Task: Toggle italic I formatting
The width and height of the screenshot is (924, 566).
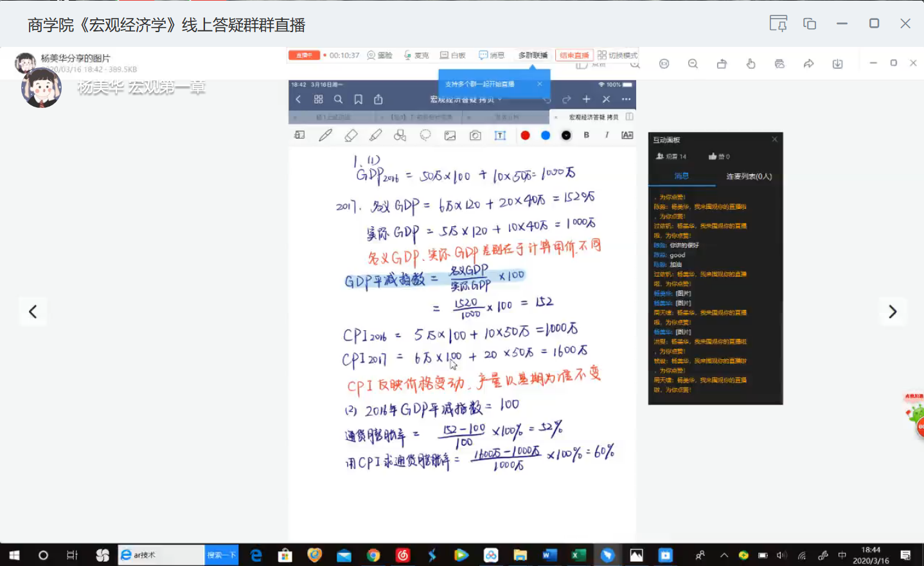Action: (606, 135)
